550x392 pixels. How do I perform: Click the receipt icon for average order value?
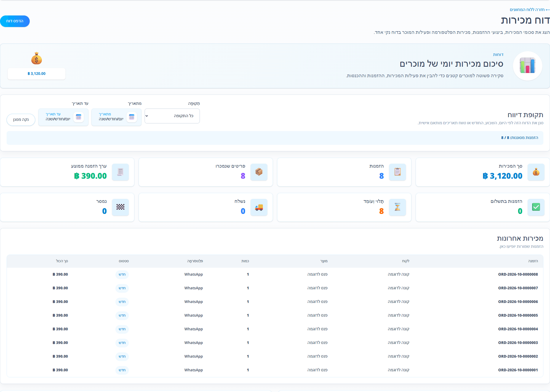(x=120, y=172)
